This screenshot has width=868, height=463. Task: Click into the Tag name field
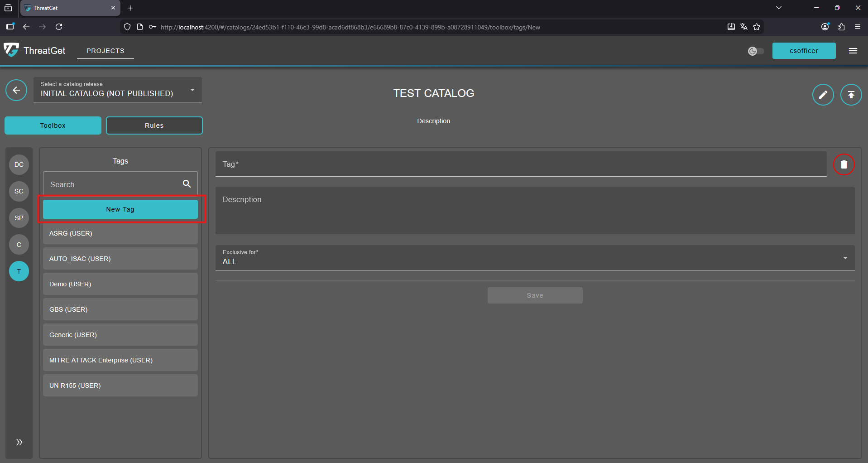(x=521, y=164)
